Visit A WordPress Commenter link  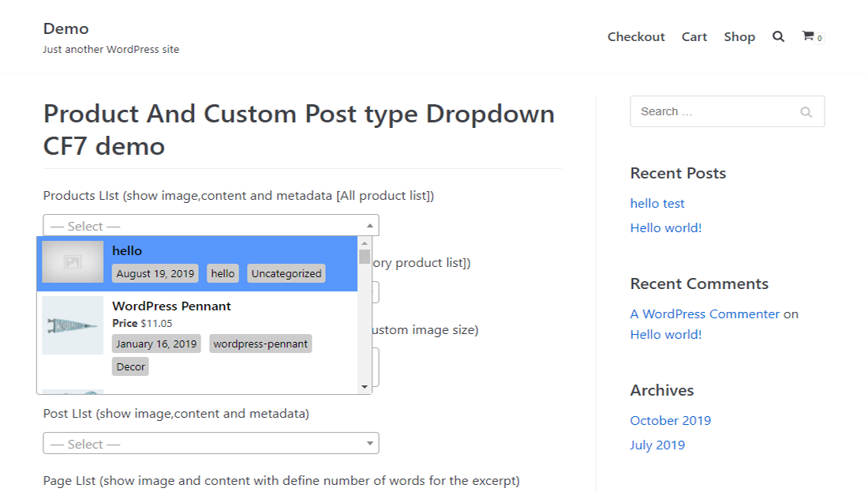point(705,314)
